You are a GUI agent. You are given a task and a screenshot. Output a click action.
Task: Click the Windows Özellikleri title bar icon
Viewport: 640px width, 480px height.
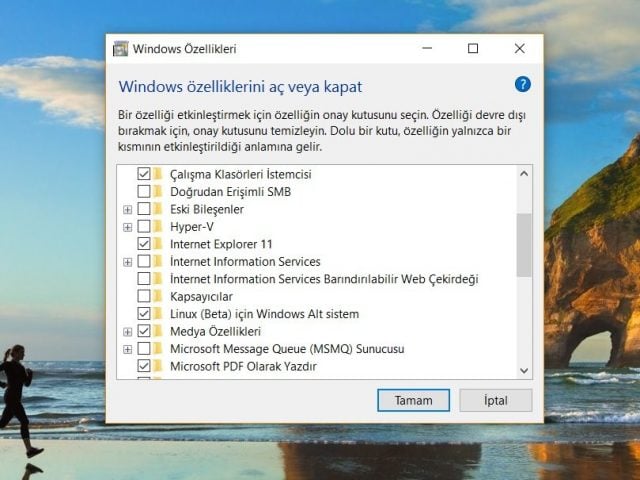pos(120,49)
